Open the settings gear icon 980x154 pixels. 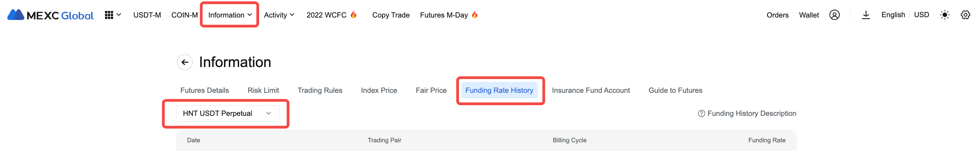pos(965,15)
